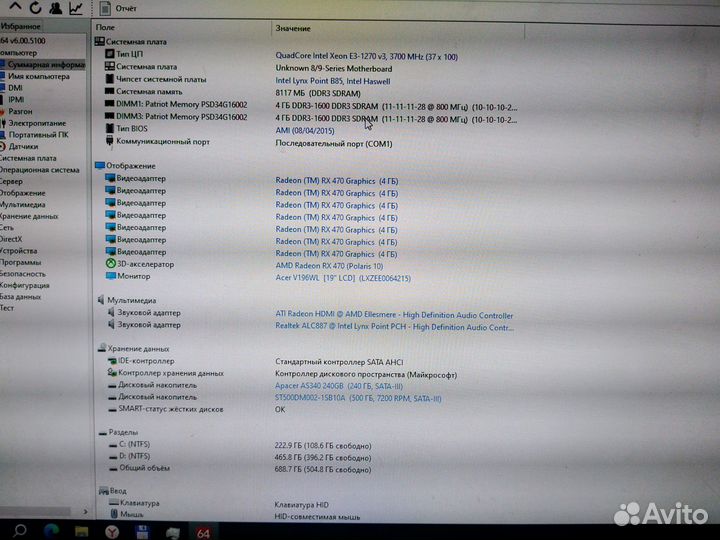Open Windows taskbar search icon
Viewport: 720px width, 540px height.
[x=20, y=531]
